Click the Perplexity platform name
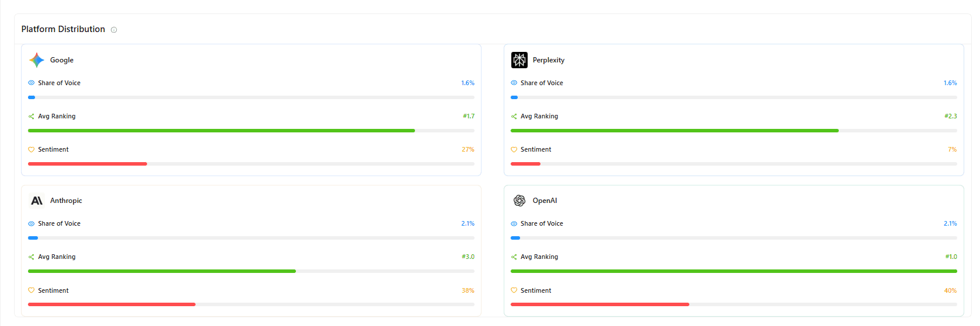Viewport: 980px width, 326px height. pos(549,60)
